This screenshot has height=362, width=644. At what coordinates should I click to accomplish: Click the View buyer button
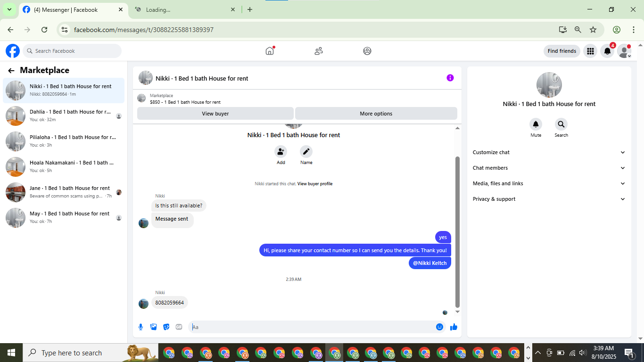tap(215, 114)
